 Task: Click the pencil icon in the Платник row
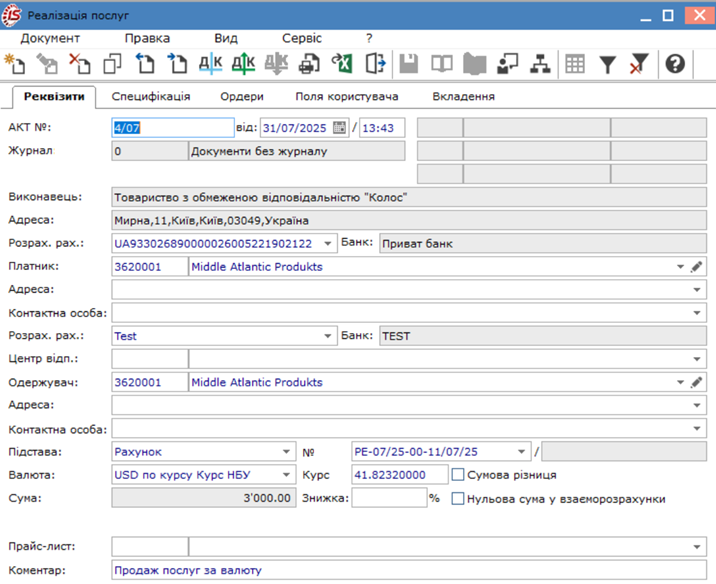[x=696, y=267]
